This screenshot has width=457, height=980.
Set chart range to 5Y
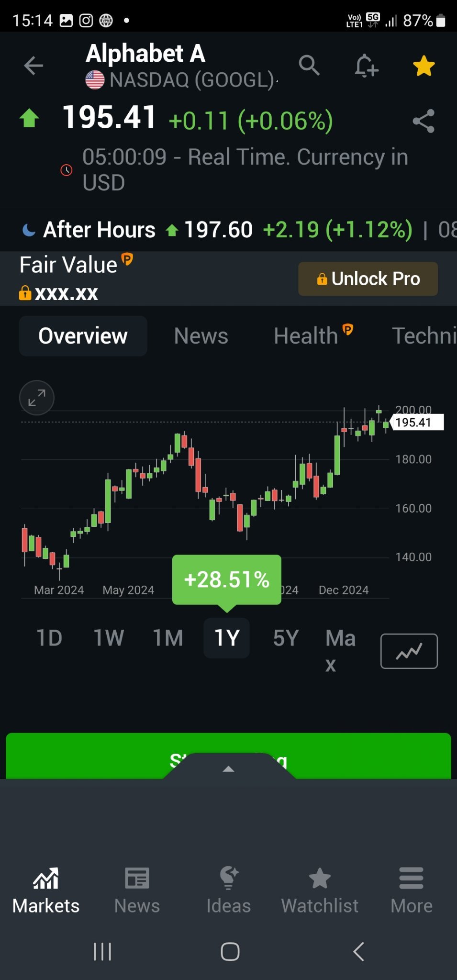point(286,638)
